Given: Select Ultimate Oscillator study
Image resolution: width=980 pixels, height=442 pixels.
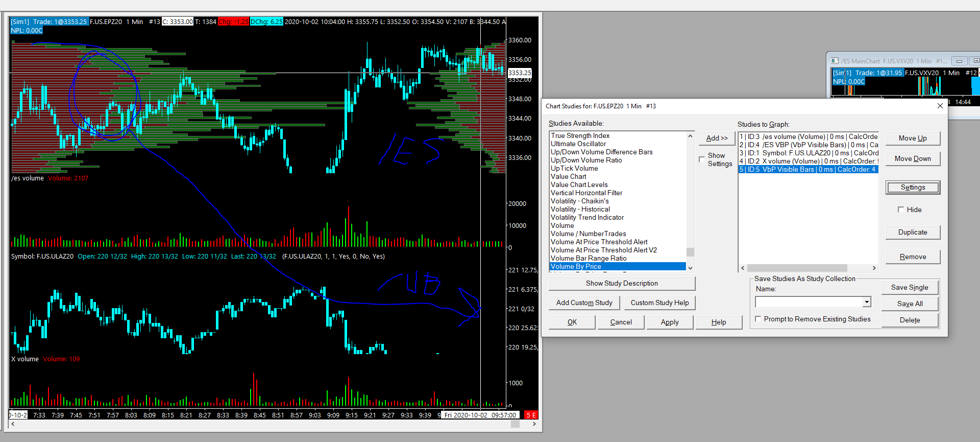Looking at the screenshot, I should [x=618, y=144].
